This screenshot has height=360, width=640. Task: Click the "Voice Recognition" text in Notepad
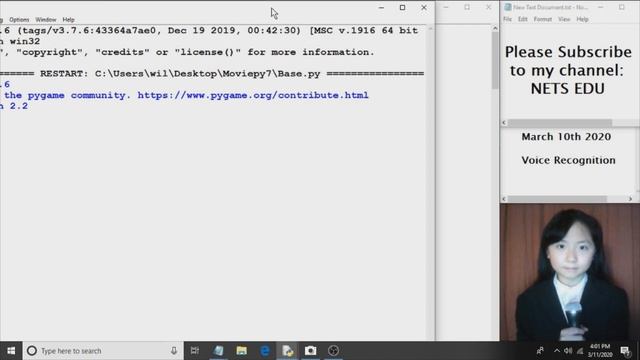(x=568, y=160)
